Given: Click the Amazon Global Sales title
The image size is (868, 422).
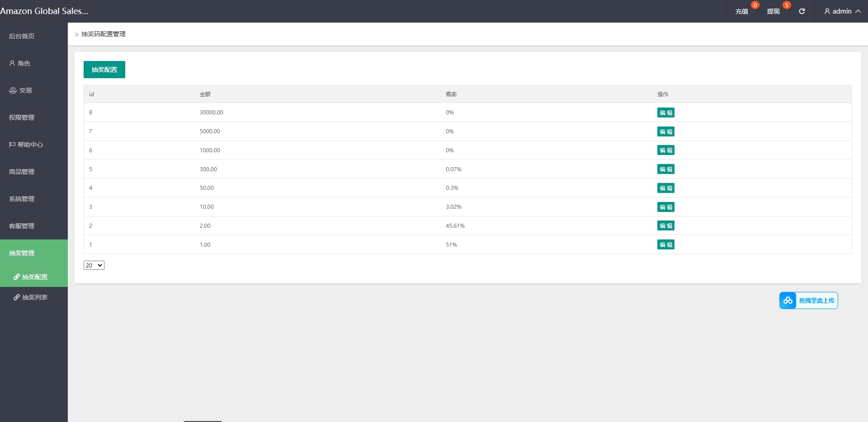Looking at the screenshot, I should click(44, 11).
